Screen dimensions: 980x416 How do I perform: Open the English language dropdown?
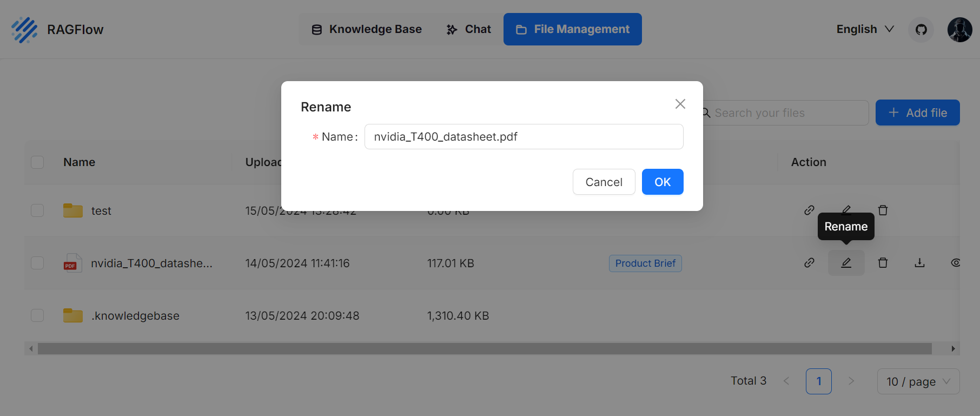(x=865, y=29)
